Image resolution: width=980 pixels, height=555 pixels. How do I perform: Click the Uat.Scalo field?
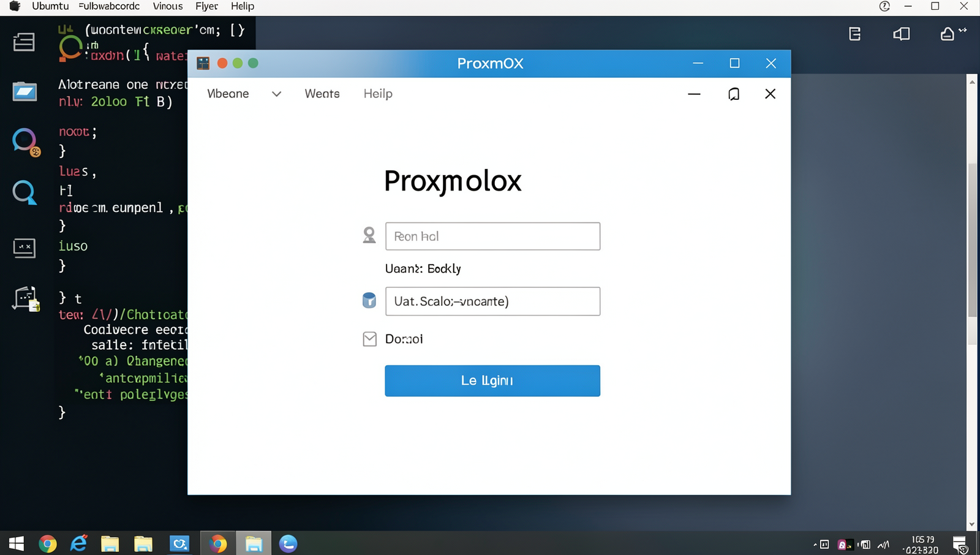492,301
